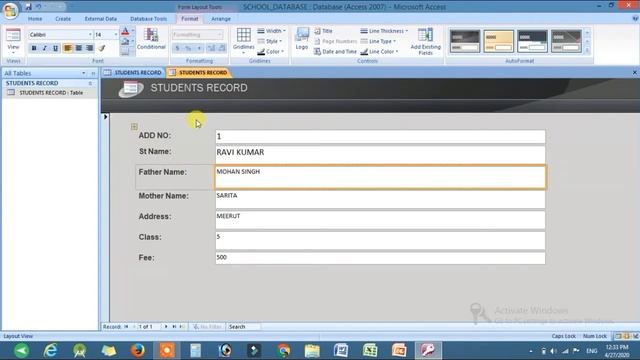Collapse the navigation pane shutter bar
This screenshot has width=640, height=360.
(x=93, y=73)
